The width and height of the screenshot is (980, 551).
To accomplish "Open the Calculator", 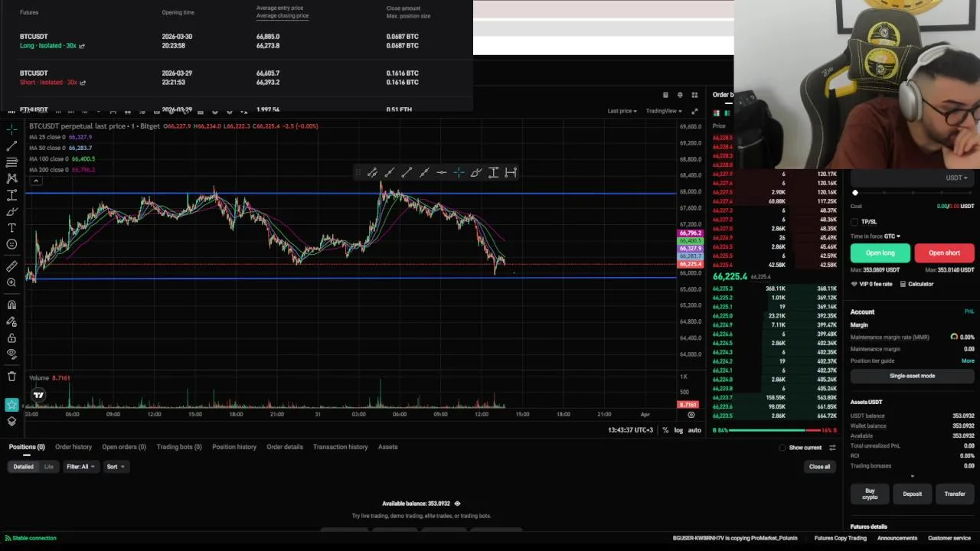I will (916, 284).
